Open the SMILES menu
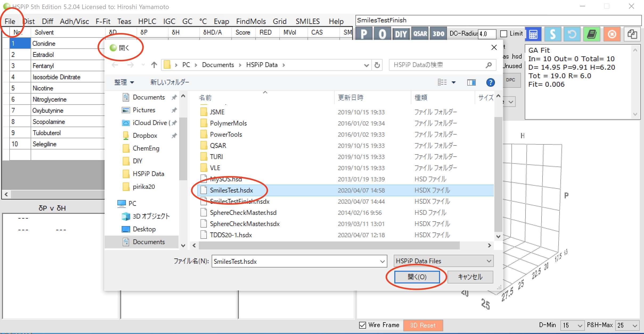The height and width of the screenshot is (334, 644). coord(307,21)
